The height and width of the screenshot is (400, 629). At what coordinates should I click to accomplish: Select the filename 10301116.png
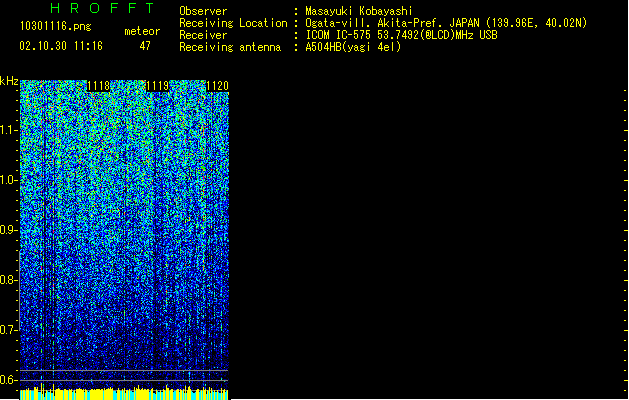[x=55, y=26]
